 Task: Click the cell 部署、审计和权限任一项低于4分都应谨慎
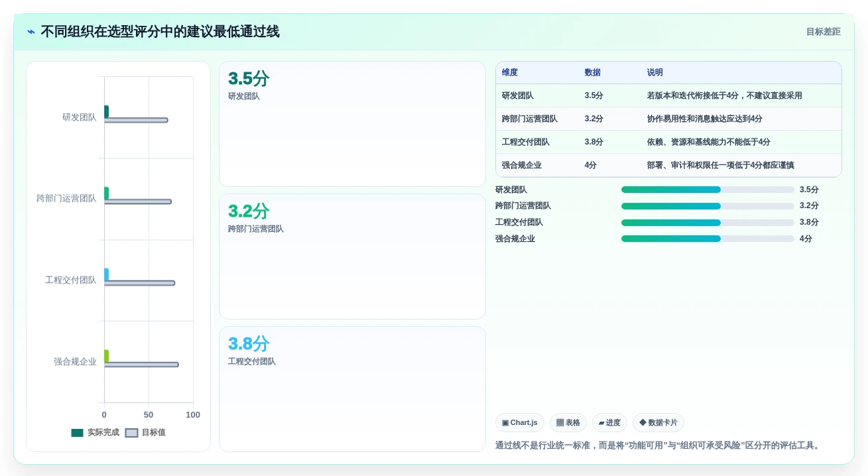click(x=721, y=165)
